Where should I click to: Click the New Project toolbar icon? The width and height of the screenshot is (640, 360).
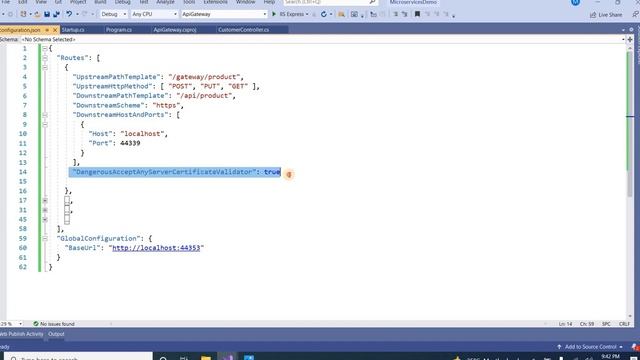coord(23,14)
